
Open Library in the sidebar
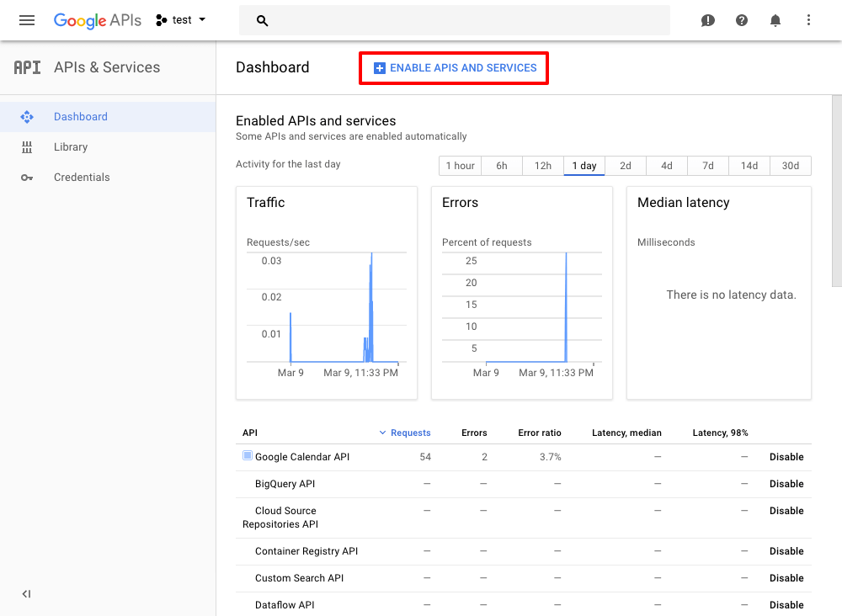tap(71, 147)
